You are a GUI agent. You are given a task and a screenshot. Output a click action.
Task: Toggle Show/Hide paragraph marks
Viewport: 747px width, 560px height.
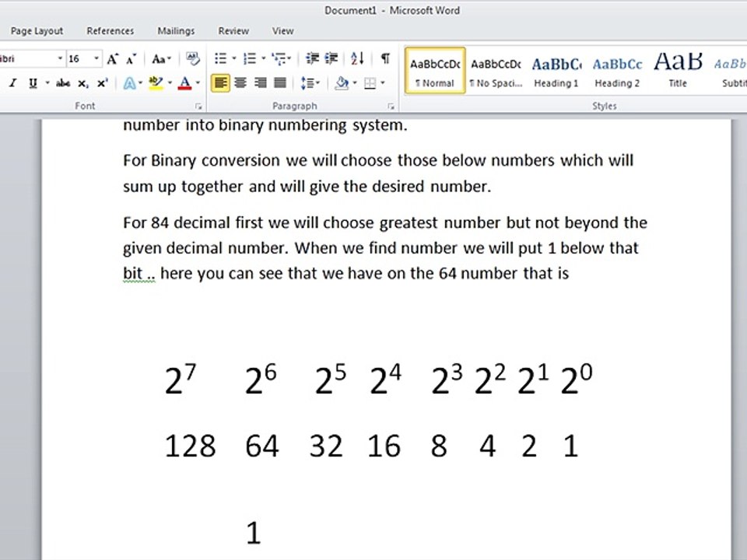385,58
